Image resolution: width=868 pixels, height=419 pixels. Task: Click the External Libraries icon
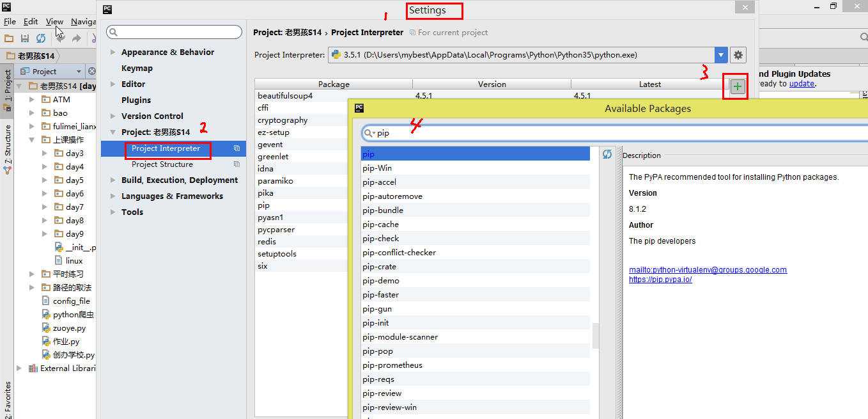33,368
